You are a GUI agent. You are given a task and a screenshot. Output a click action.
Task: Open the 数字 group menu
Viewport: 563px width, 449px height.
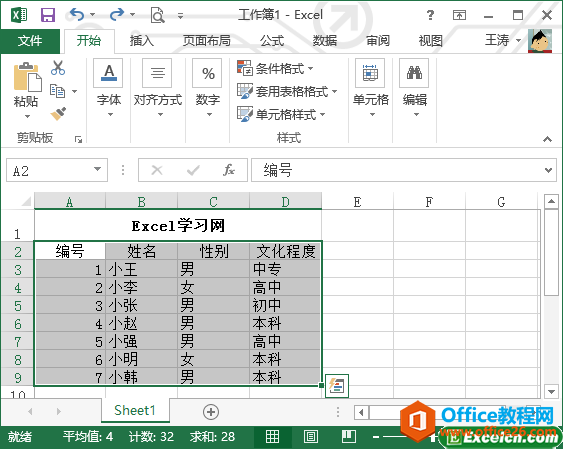(x=208, y=88)
